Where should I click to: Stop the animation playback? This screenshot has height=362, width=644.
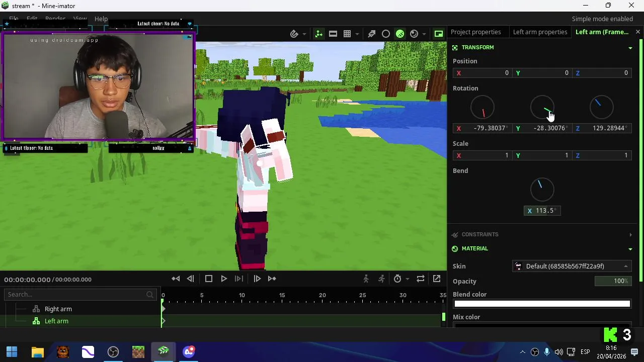coord(209,279)
